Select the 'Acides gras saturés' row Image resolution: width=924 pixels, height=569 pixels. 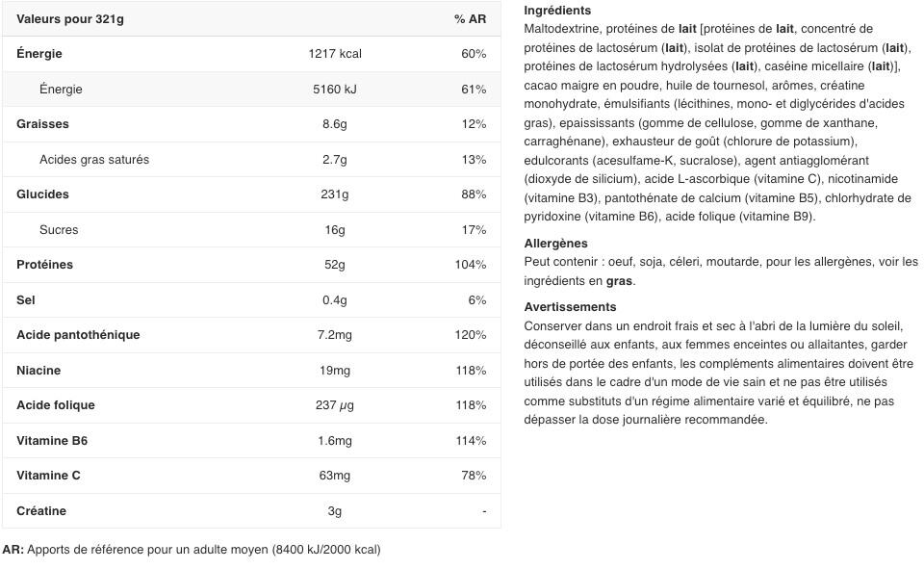coord(251,159)
